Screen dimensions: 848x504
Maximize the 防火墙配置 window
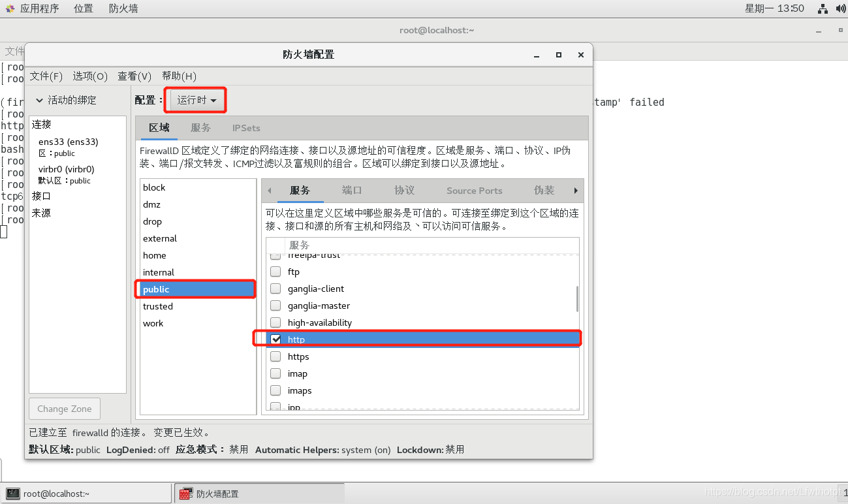click(558, 55)
